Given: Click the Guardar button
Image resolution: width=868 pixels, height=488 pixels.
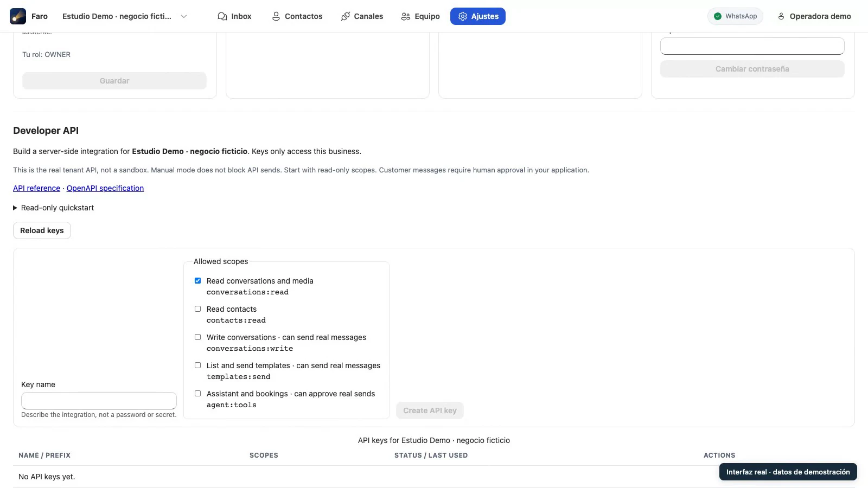Looking at the screenshot, I should click(x=114, y=81).
